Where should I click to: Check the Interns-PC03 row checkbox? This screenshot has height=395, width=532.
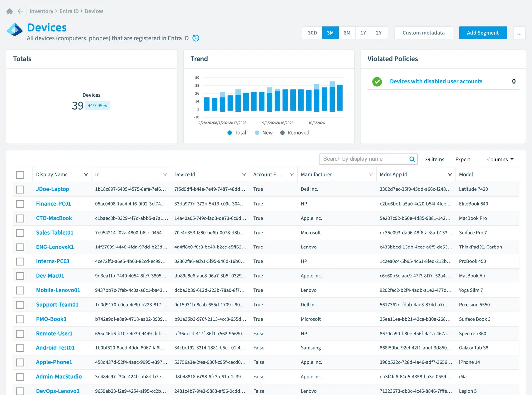(x=20, y=261)
